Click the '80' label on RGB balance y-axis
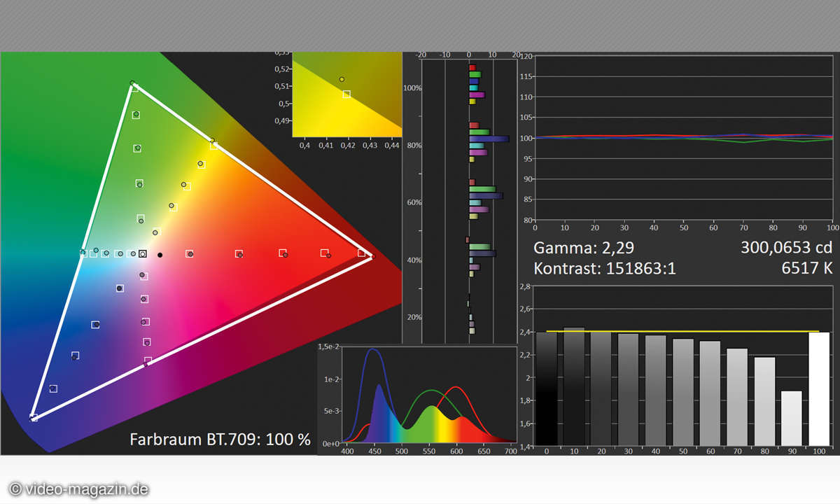The image size is (840, 504). tap(528, 220)
